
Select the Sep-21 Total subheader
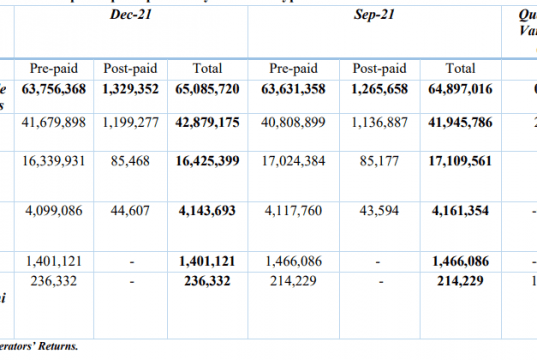(x=461, y=69)
